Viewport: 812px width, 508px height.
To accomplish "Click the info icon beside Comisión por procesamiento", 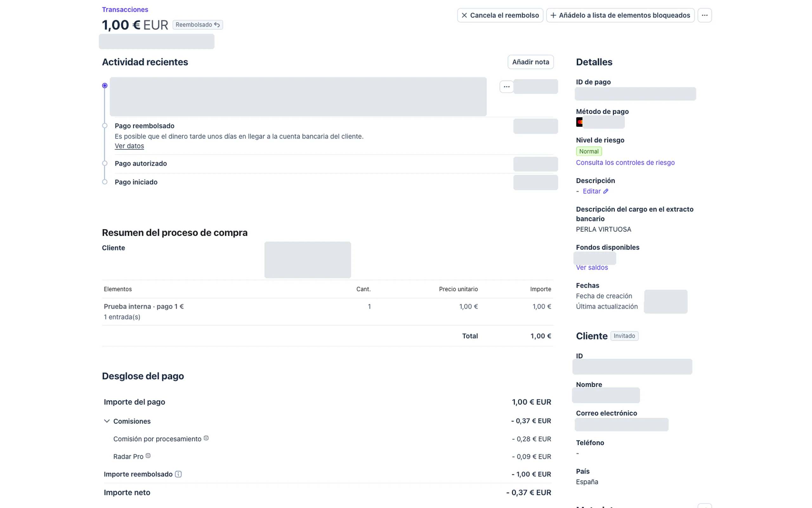I will pos(206,438).
